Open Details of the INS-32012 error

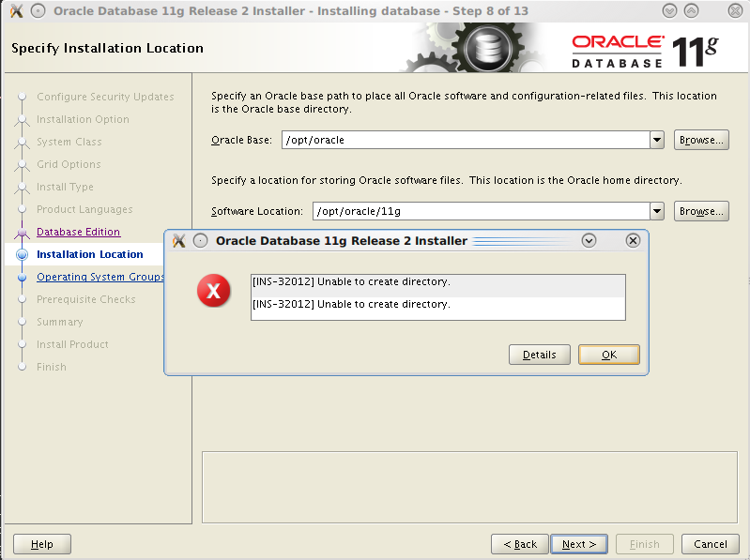point(539,355)
